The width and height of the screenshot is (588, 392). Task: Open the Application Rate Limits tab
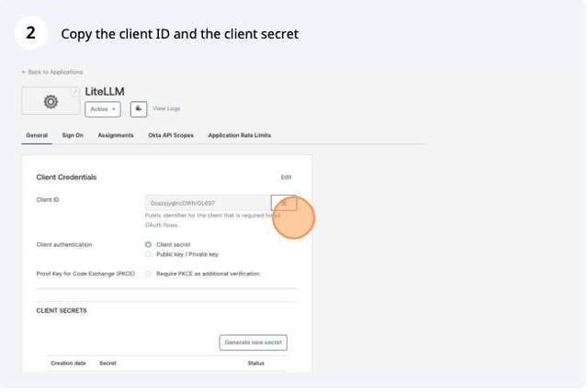[x=239, y=135]
